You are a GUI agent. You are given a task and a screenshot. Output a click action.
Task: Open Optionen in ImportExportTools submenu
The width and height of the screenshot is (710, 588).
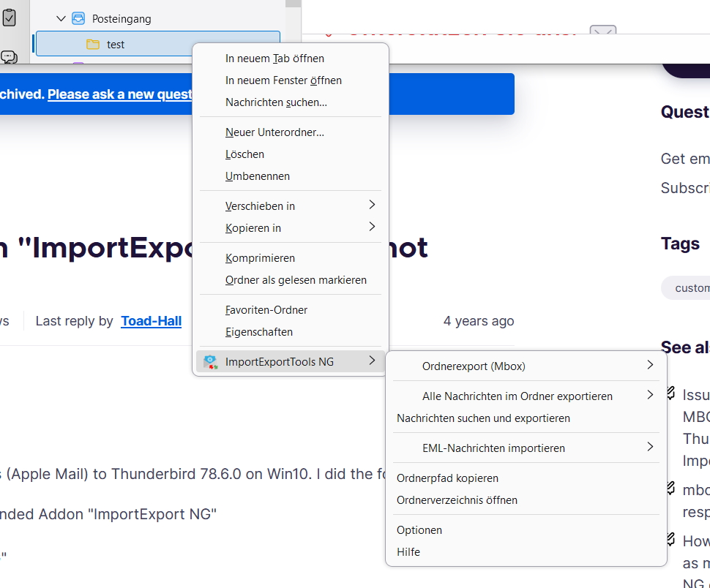(526, 530)
